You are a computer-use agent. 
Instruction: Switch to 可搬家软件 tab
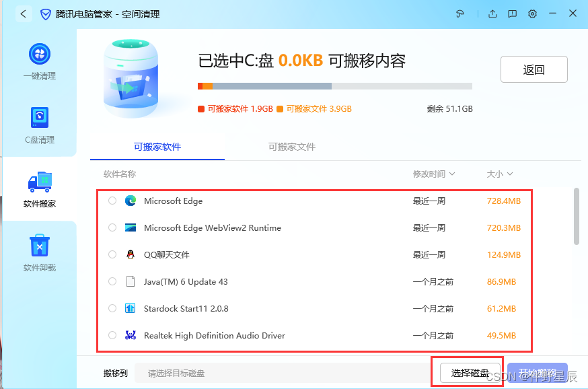click(x=157, y=147)
